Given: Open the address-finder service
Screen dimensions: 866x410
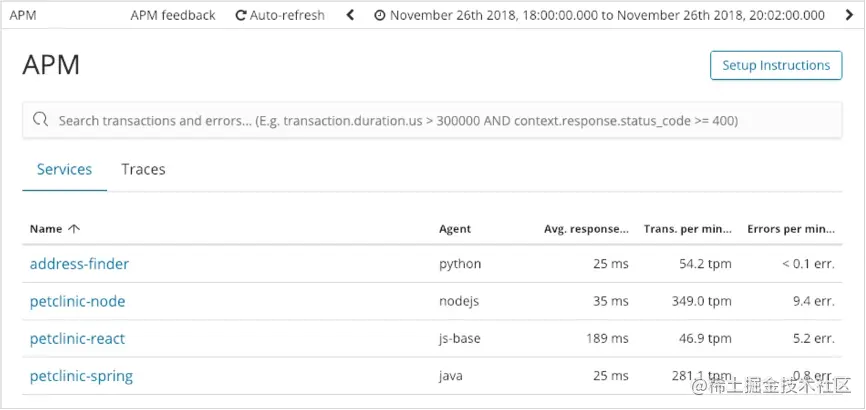Looking at the screenshot, I should coord(79,264).
